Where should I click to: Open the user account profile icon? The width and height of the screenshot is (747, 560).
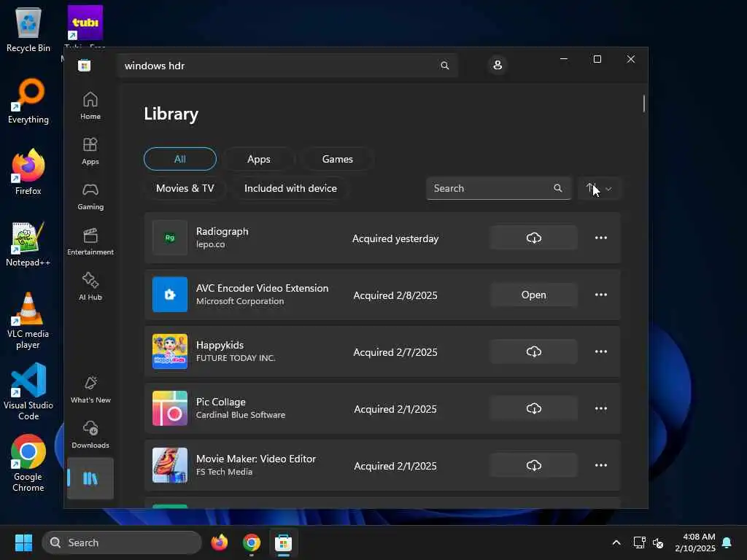pos(498,65)
